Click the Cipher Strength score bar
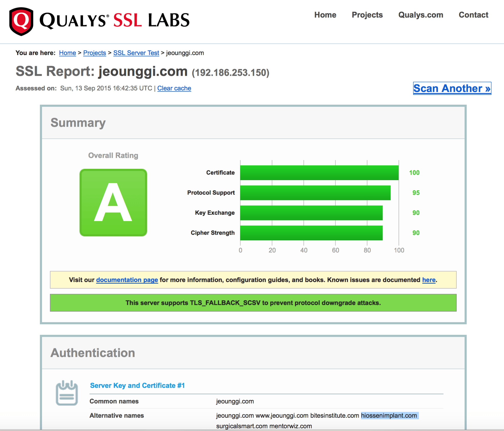504x431 pixels. point(311,233)
